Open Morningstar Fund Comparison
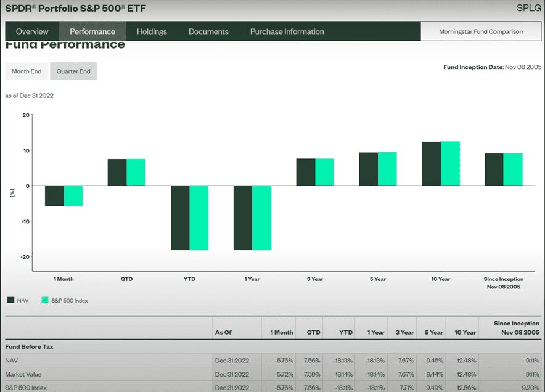The height and width of the screenshot is (392, 545). pos(480,31)
